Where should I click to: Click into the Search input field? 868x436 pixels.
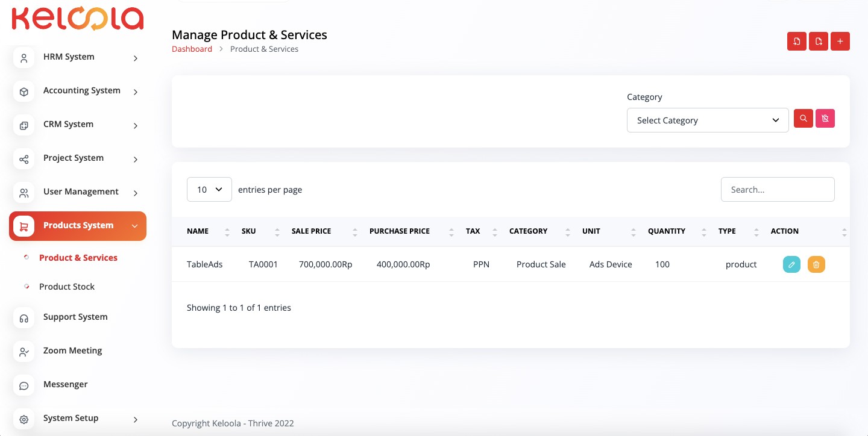777,190
